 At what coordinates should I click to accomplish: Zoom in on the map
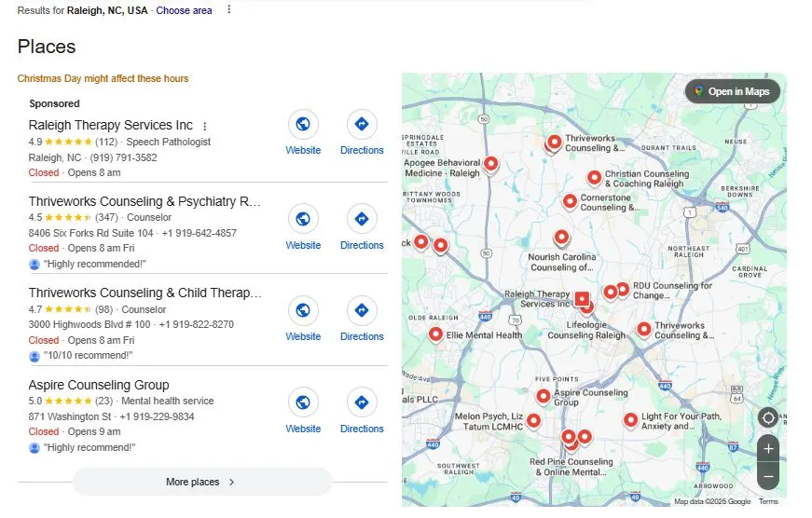pyautogui.click(x=768, y=449)
